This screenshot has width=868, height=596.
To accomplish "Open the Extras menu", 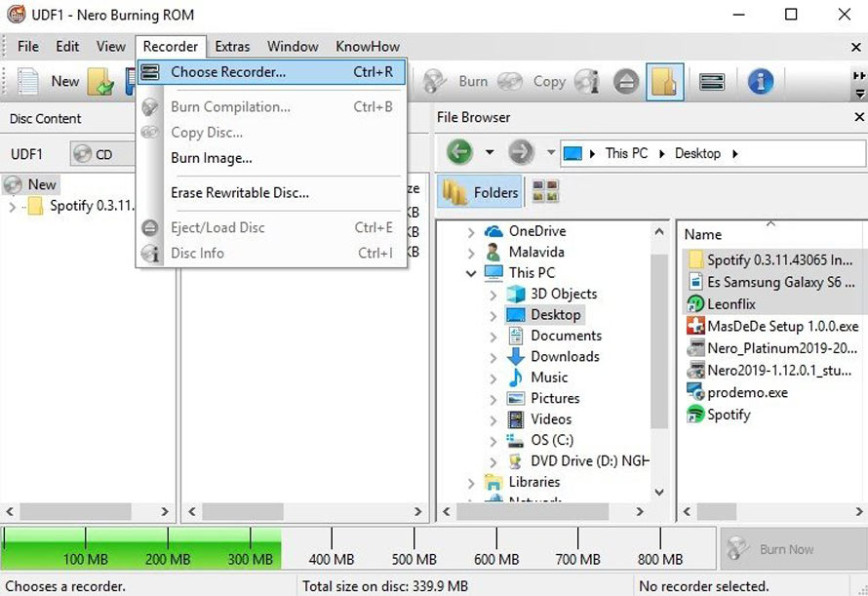I will click(x=232, y=46).
